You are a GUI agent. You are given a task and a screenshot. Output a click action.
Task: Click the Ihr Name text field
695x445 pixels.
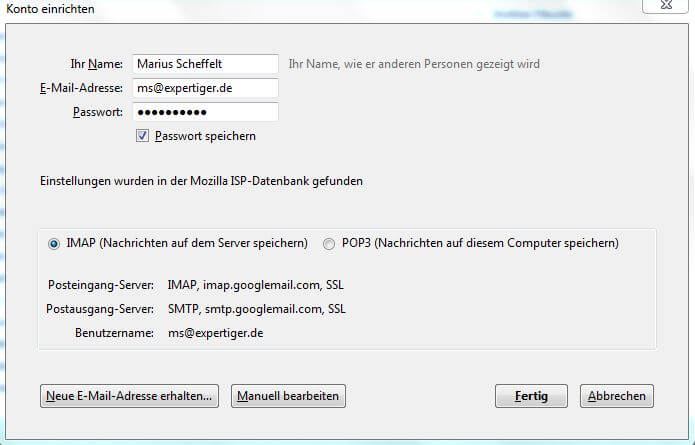(x=205, y=64)
